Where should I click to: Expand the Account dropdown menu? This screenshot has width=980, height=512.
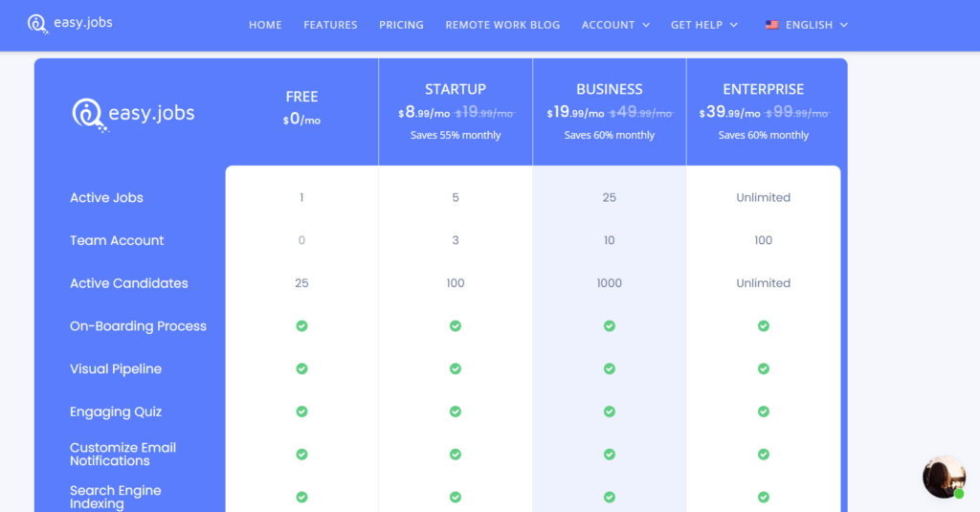[615, 25]
